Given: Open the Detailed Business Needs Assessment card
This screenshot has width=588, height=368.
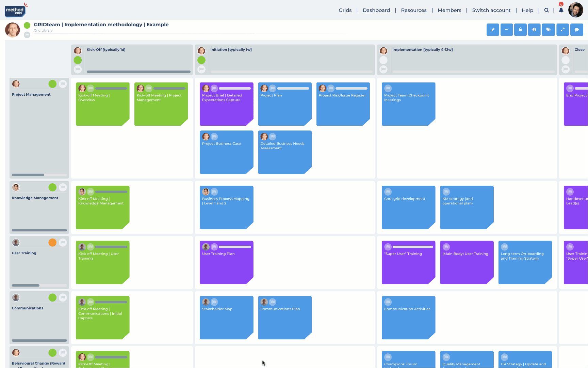Looking at the screenshot, I should click(x=285, y=152).
